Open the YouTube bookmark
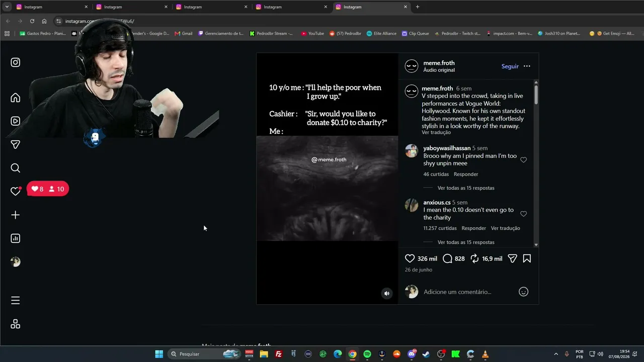This screenshot has height=362, width=644. tap(312, 34)
